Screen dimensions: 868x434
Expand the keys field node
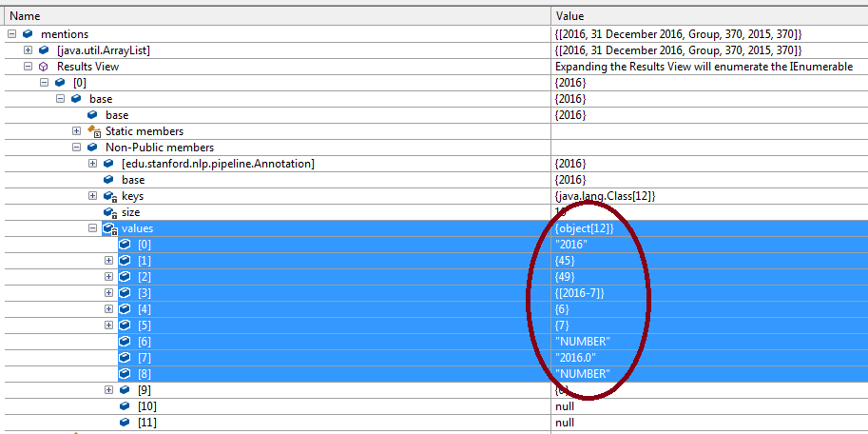coord(92,196)
